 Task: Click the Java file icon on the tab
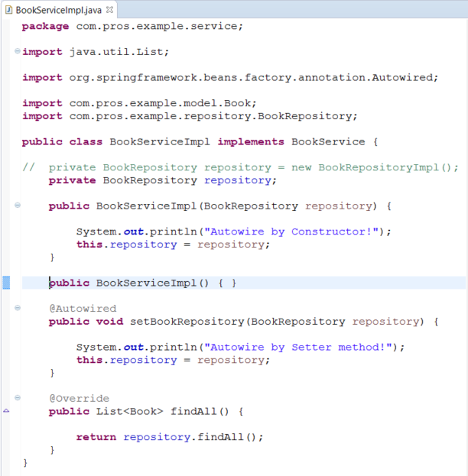[9, 10]
